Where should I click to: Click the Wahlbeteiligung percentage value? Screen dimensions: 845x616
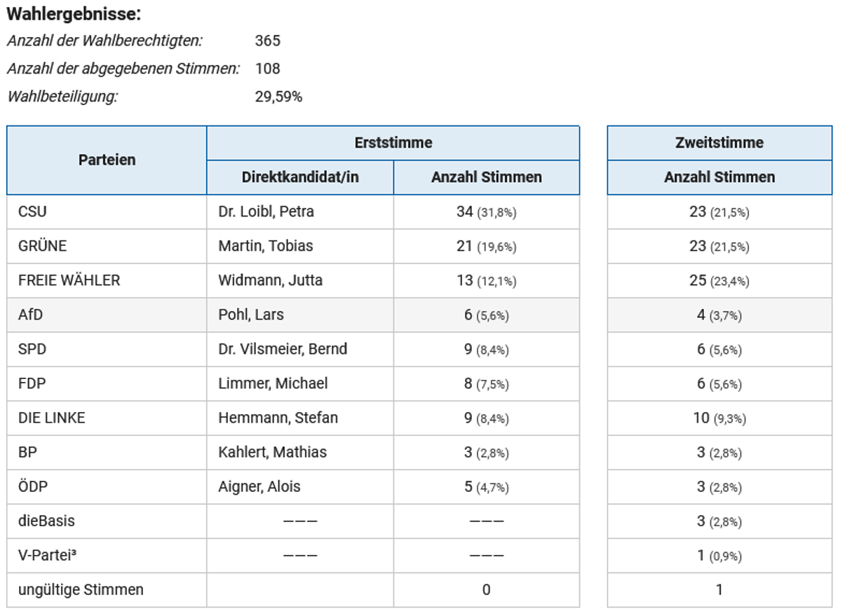(x=278, y=97)
